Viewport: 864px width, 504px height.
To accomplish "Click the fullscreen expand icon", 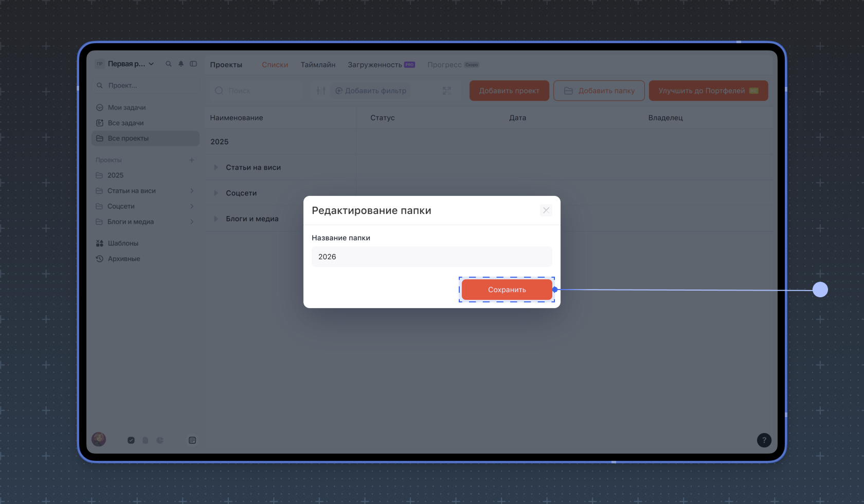I will (446, 91).
